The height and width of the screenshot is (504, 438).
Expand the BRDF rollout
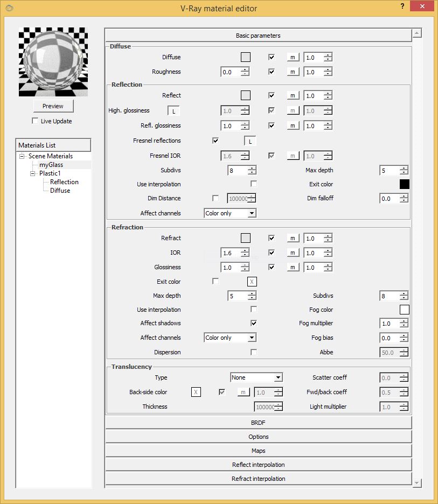pos(258,423)
